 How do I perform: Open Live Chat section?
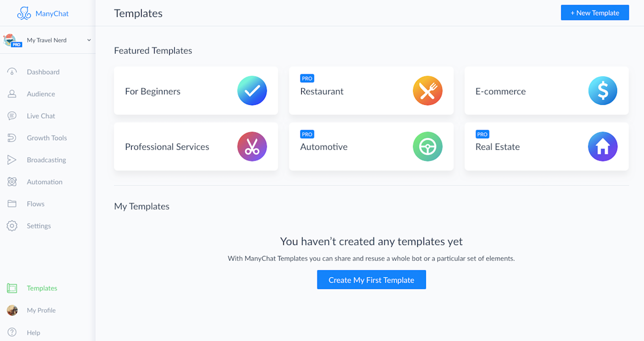pos(41,116)
